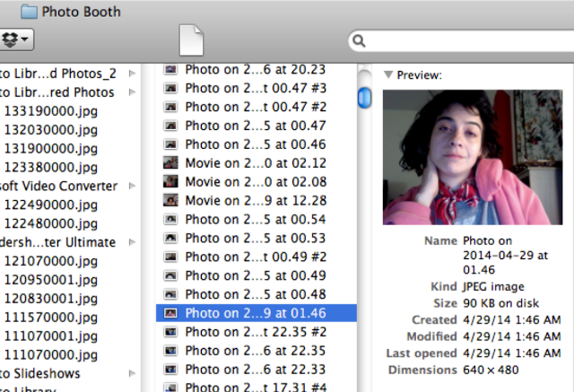Expand the 'dersh...ter Ultimate' folder arrow

click(133, 242)
